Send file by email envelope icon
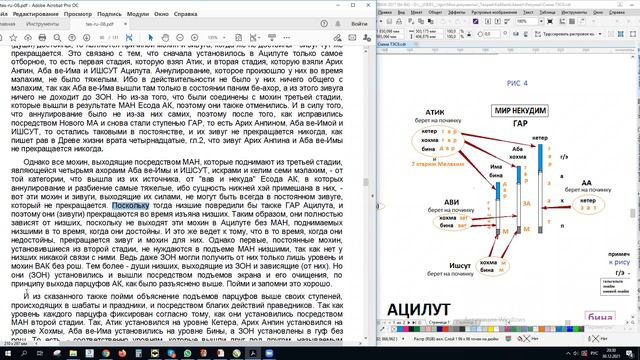The image size is (640, 360). 352,38
